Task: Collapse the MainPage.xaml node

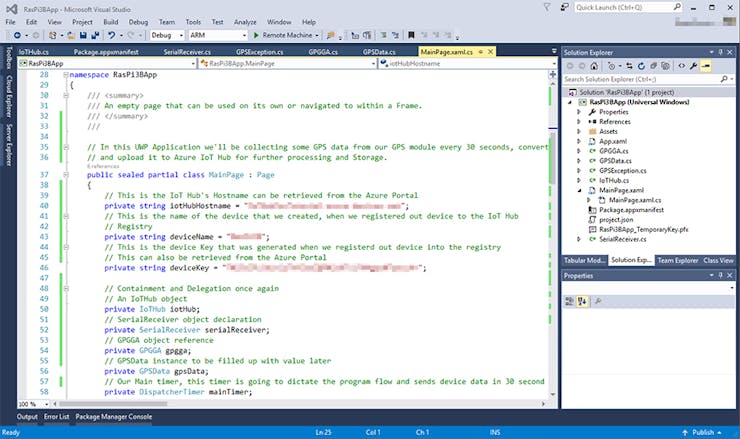Action: click(x=579, y=190)
